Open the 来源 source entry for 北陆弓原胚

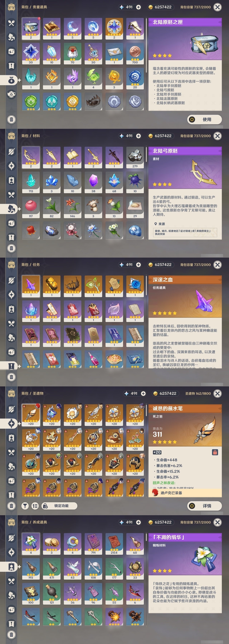(185, 233)
